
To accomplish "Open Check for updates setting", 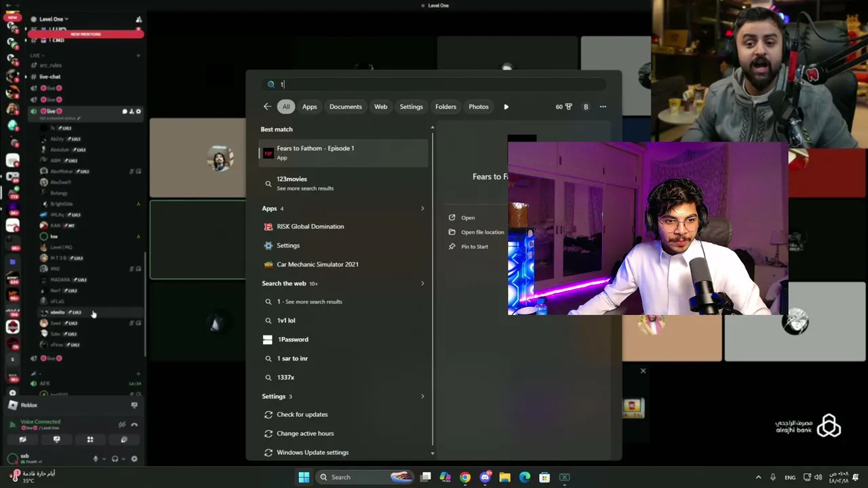I will pyautogui.click(x=344, y=415).
